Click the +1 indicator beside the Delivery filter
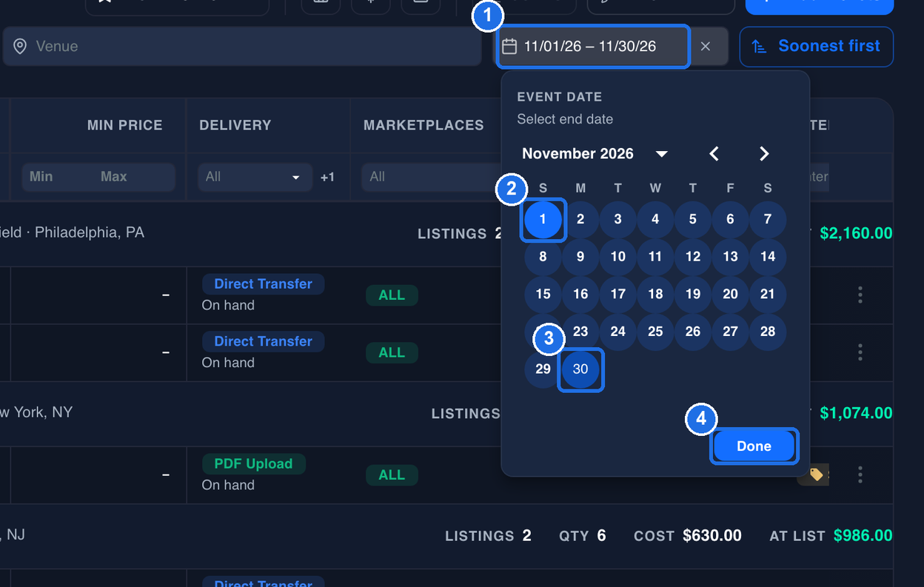 pos(327,177)
